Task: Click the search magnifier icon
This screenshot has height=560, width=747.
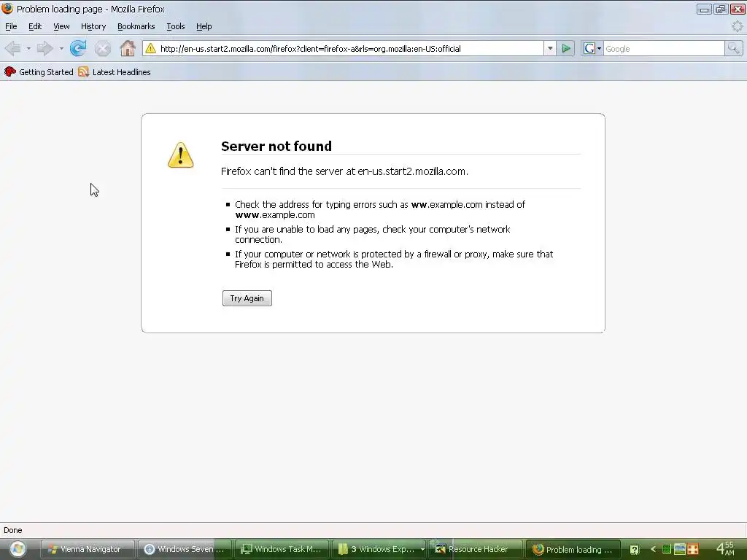Action: click(733, 48)
